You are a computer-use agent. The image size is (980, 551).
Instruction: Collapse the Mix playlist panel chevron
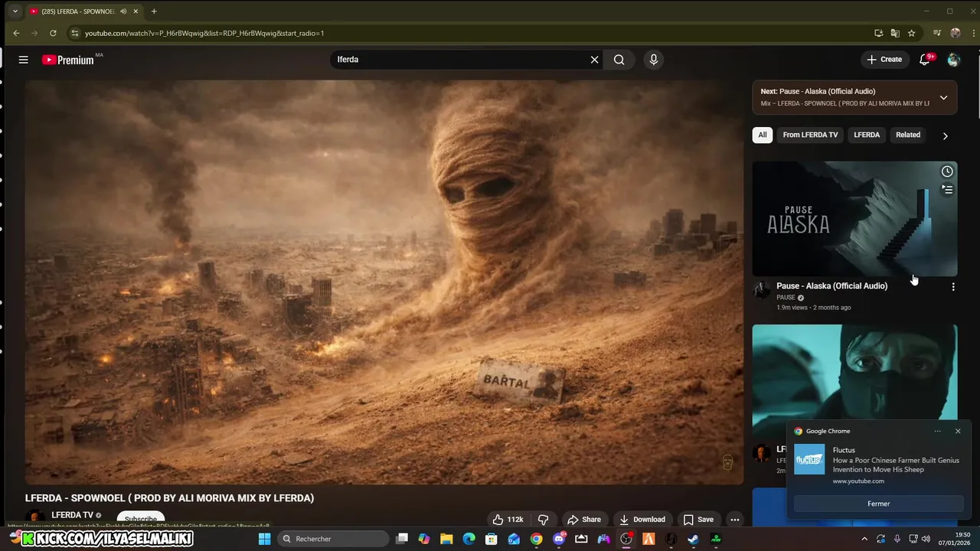(x=943, y=98)
